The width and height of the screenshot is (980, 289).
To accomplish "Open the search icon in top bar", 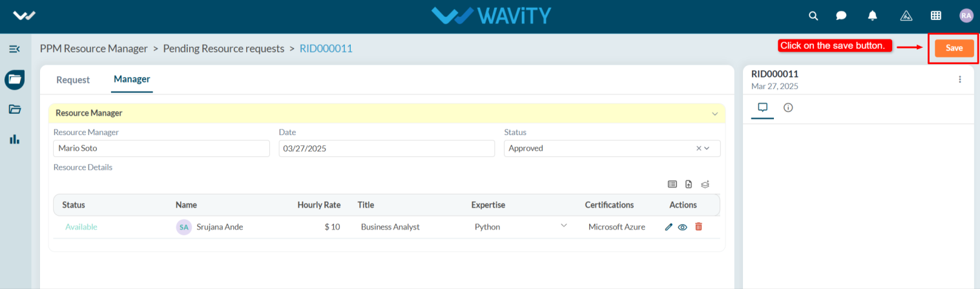I will click(x=813, y=16).
